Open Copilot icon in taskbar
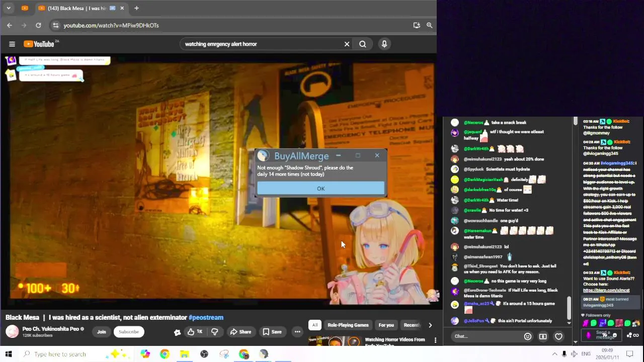Image resolution: width=644 pixels, height=362 pixels. [x=145, y=354]
